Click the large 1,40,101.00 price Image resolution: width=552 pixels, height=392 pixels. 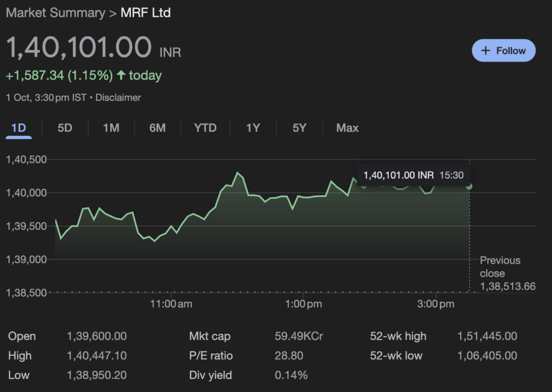coord(79,47)
